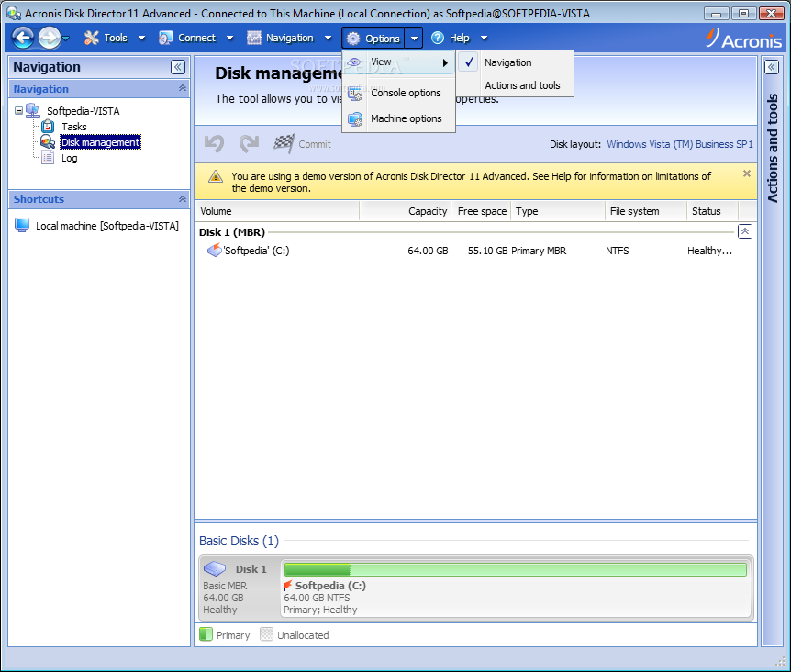Click the Commit checkered flag icon
This screenshot has height=672, width=791.
[284, 144]
